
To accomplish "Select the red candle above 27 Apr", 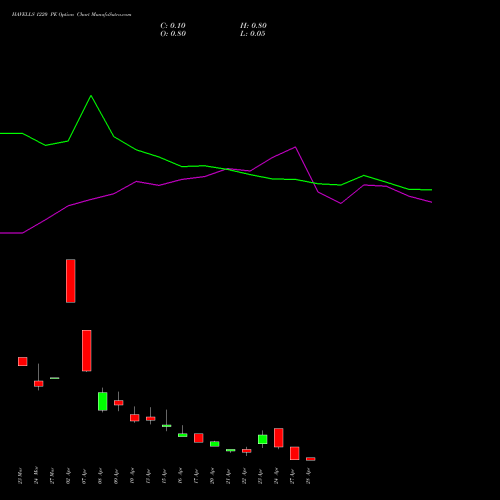I will point(295,453).
